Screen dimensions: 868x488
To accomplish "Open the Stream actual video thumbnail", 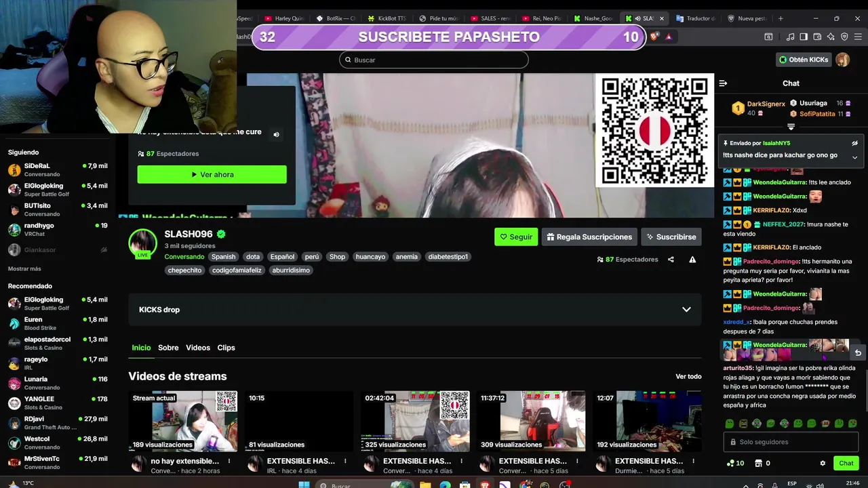I will (183, 421).
